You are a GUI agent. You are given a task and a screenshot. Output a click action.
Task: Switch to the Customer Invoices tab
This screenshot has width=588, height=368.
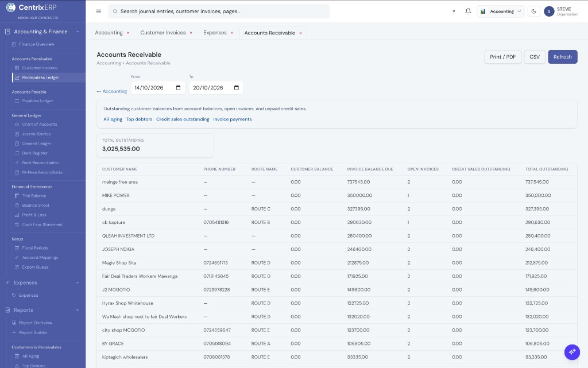pyautogui.click(x=163, y=33)
